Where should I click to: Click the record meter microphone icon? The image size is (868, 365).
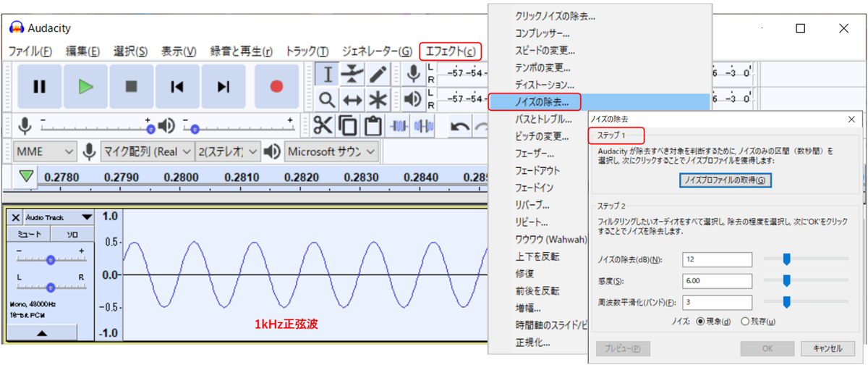click(x=413, y=73)
